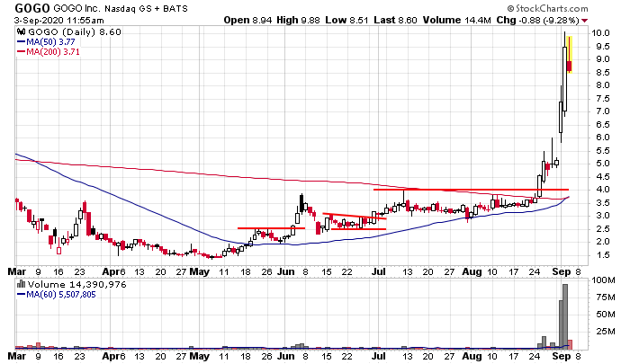Click the 'Chg -0.88 (-9.28%)' value
This screenshot has width=630, height=364.
537,20
